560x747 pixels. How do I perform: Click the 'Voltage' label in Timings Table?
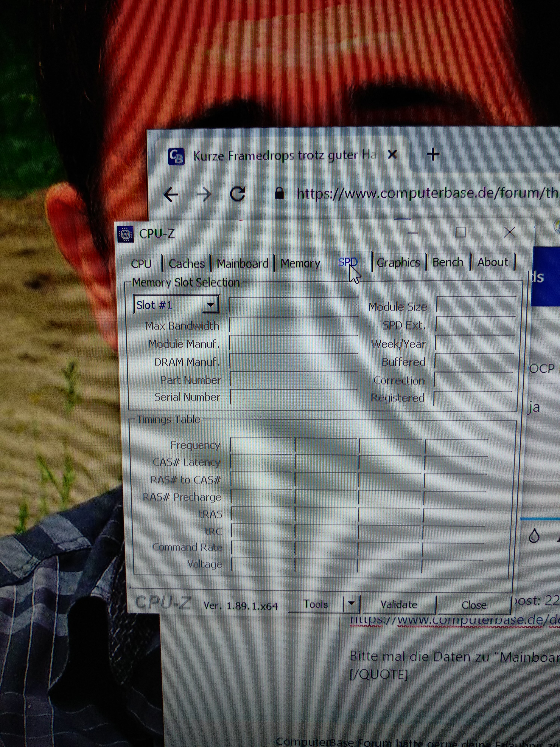coord(205,564)
